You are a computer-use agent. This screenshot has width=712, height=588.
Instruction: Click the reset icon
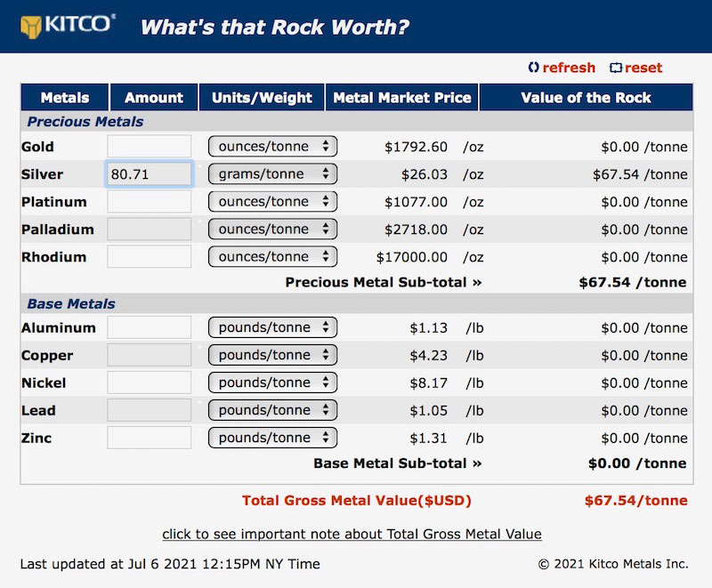616,68
